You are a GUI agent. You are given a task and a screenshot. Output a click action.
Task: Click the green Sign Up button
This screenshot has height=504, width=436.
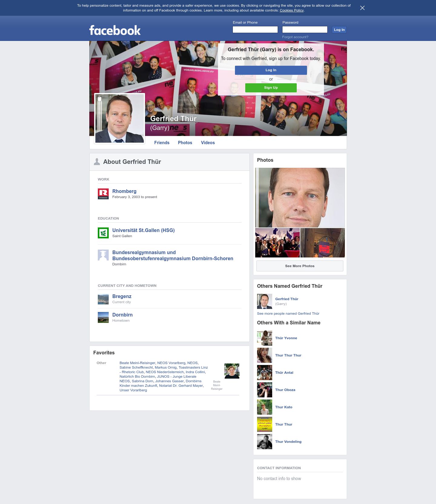[x=271, y=88]
